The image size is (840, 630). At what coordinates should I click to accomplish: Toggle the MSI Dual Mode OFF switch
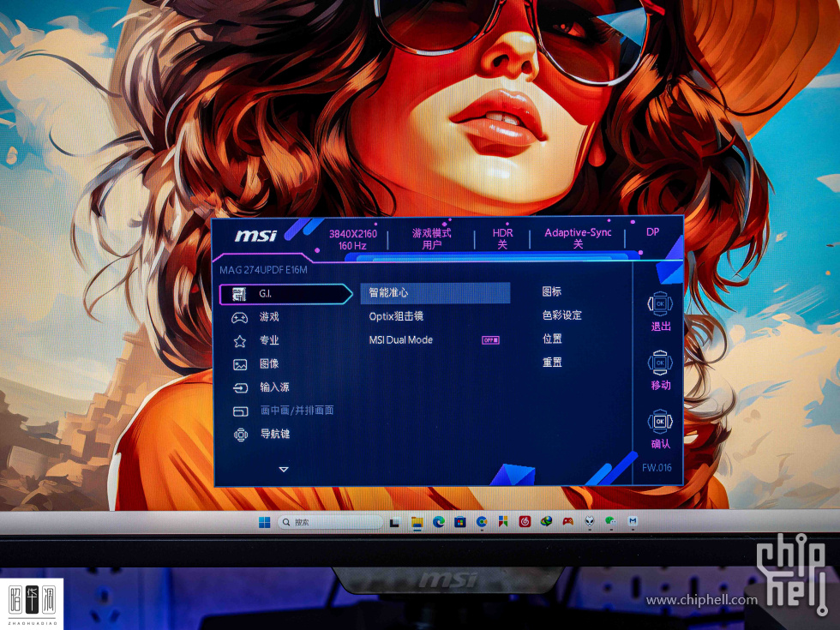click(490, 340)
